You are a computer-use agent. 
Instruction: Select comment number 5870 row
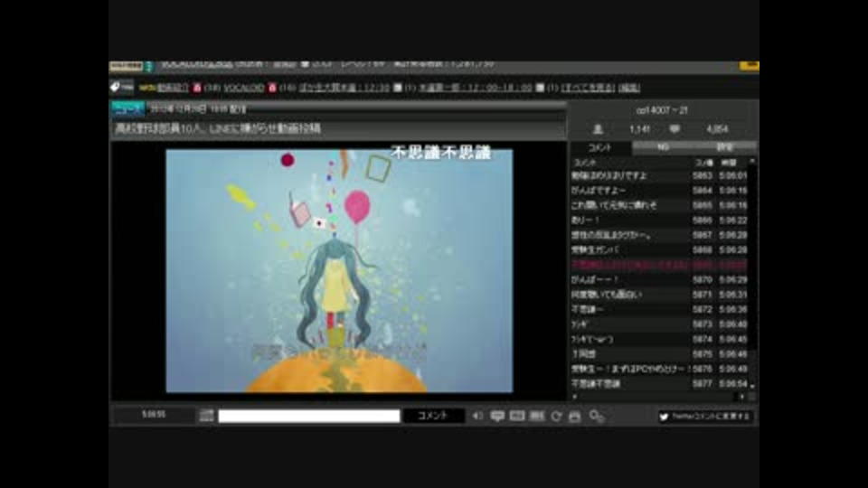coord(659,280)
